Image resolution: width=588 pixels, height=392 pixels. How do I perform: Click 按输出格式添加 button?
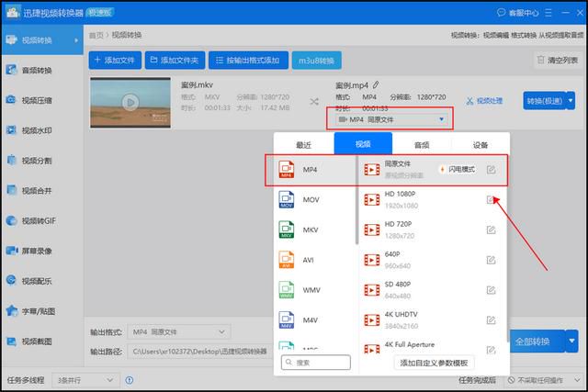[248, 60]
